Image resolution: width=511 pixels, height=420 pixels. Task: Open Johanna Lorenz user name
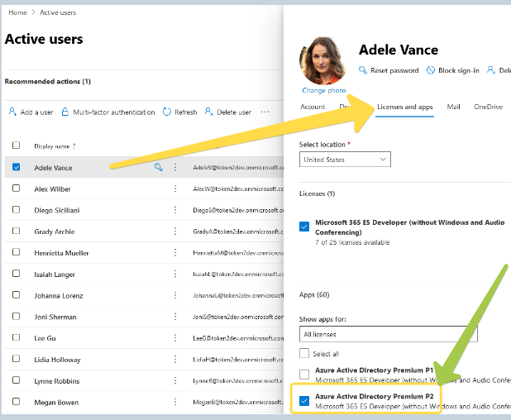coord(59,295)
